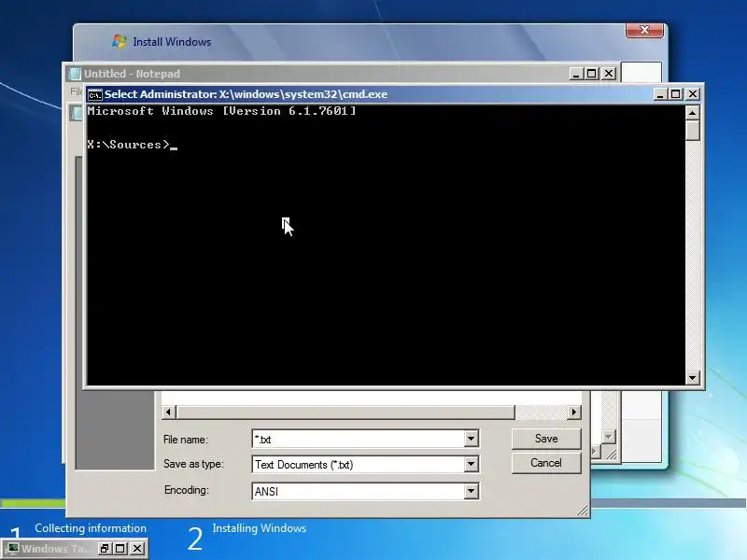
Task: Click the Install Windows logo icon
Action: (120, 41)
